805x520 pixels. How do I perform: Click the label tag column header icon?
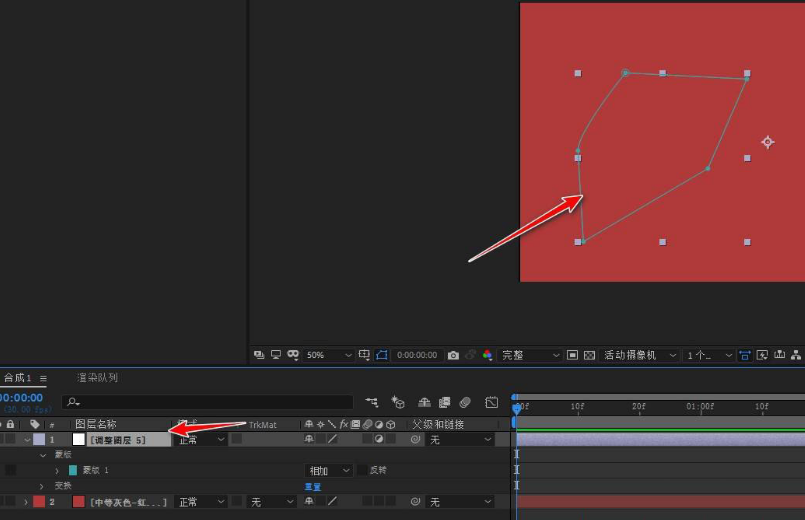34,424
